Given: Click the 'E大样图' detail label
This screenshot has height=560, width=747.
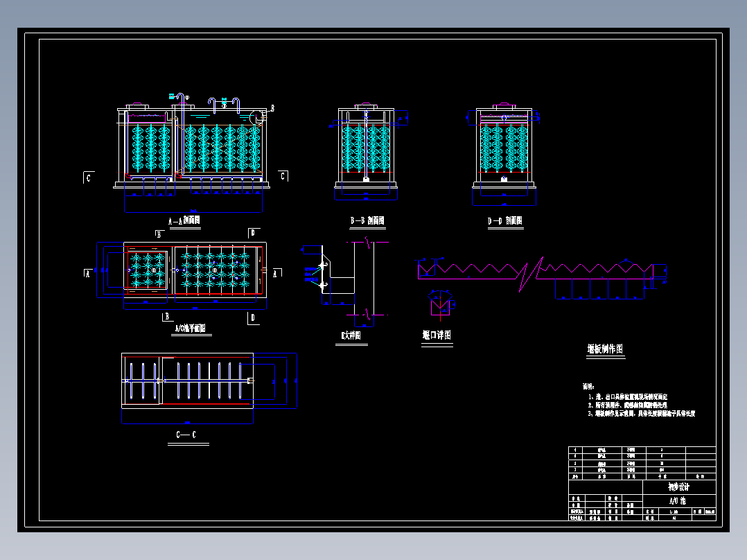Looking at the screenshot, I should tap(351, 335).
